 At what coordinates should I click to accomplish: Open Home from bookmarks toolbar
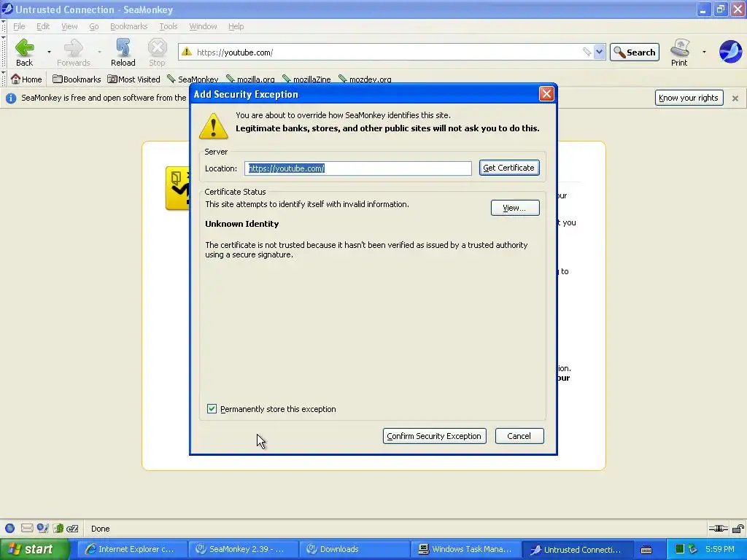pos(27,79)
